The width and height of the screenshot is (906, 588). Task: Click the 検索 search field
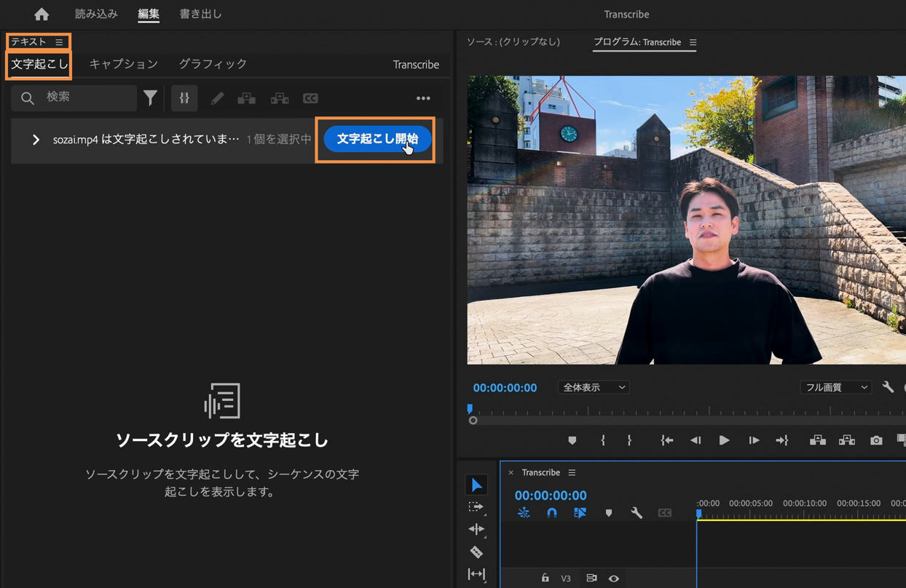[x=74, y=98]
